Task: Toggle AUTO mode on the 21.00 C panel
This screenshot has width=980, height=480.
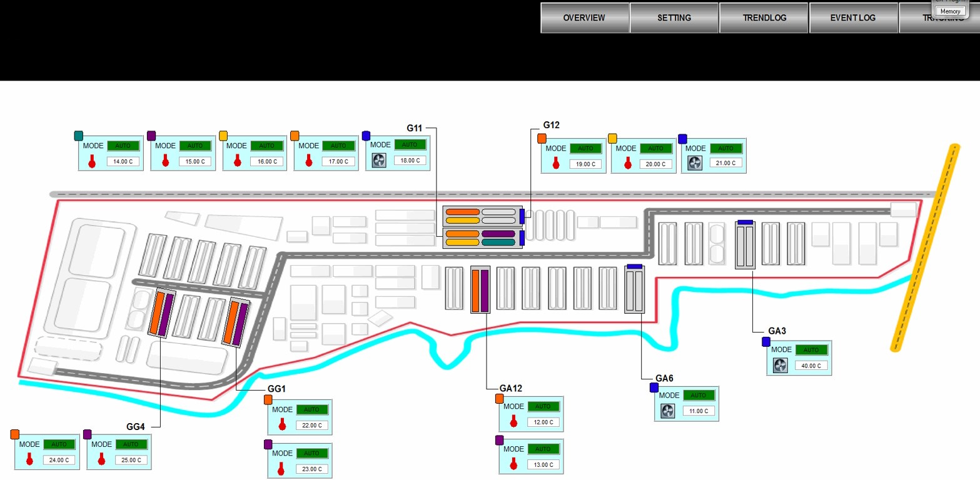Action: (x=725, y=148)
